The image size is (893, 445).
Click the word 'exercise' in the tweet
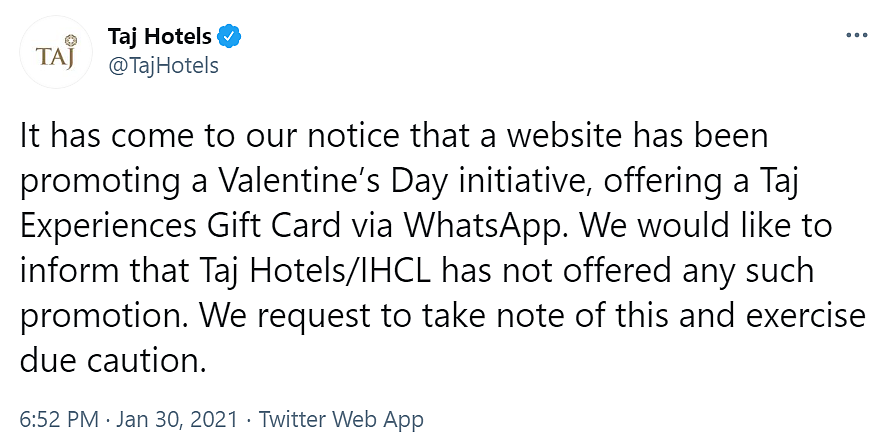coord(797,315)
